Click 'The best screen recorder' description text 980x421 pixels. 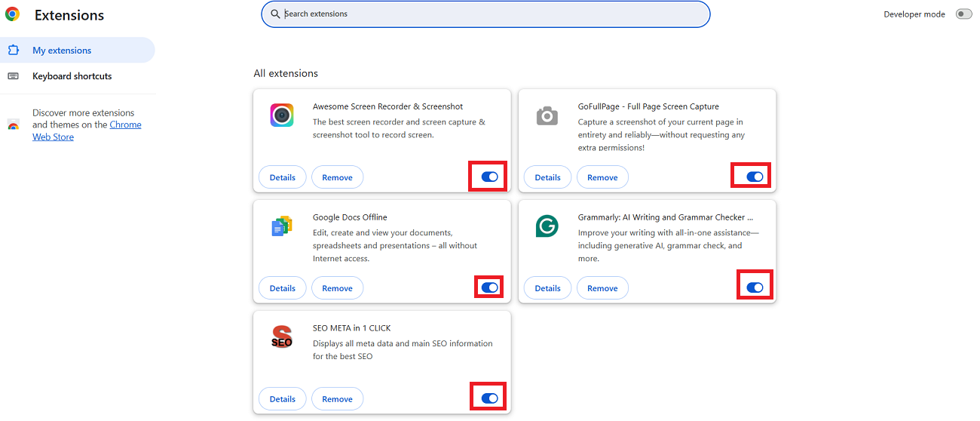coord(399,128)
